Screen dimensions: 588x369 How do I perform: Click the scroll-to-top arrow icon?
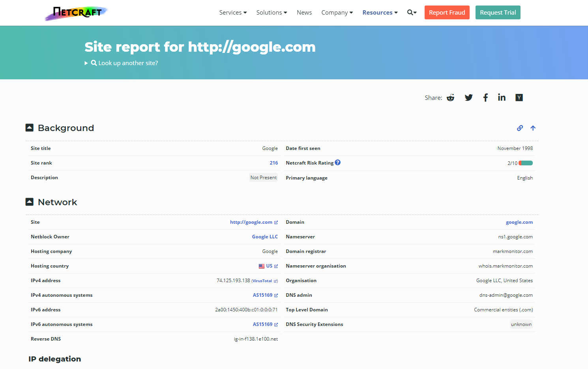tap(533, 128)
